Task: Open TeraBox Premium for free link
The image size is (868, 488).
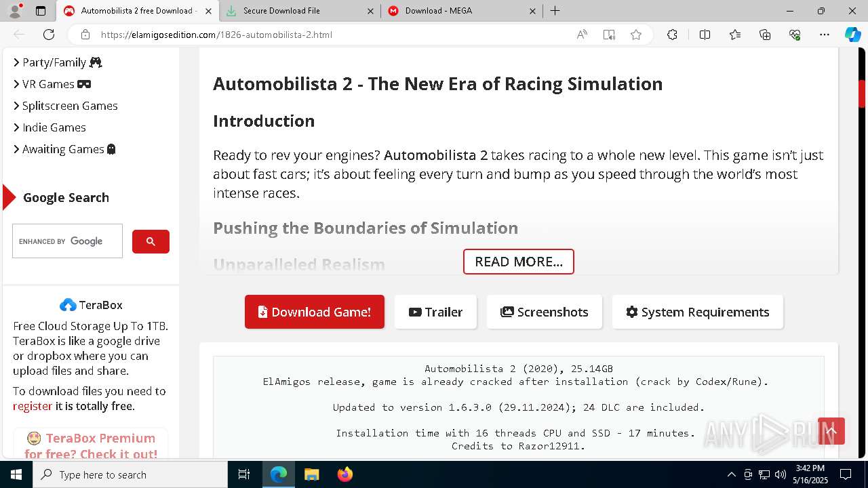Action: [91, 445]
